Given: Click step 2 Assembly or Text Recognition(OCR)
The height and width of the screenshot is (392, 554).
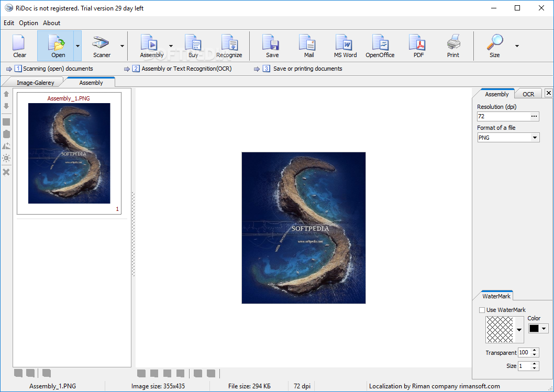Looking at the screenshot, I should 182,69.
